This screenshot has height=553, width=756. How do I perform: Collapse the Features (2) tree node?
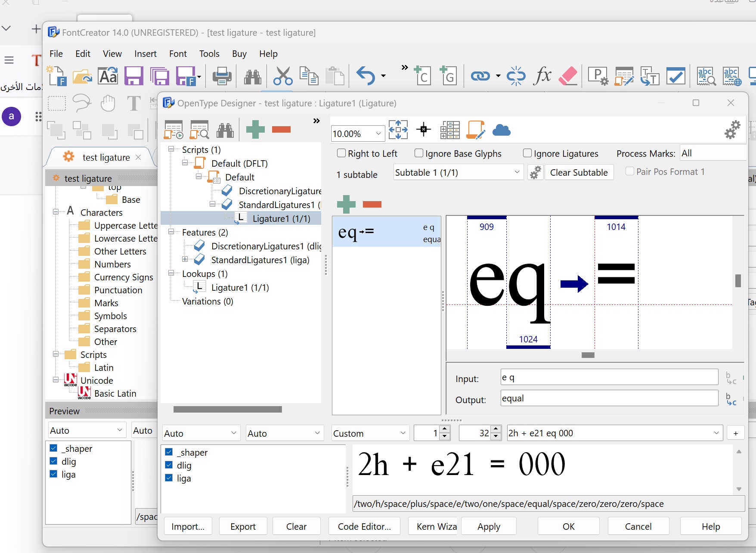tap(171, 232)
